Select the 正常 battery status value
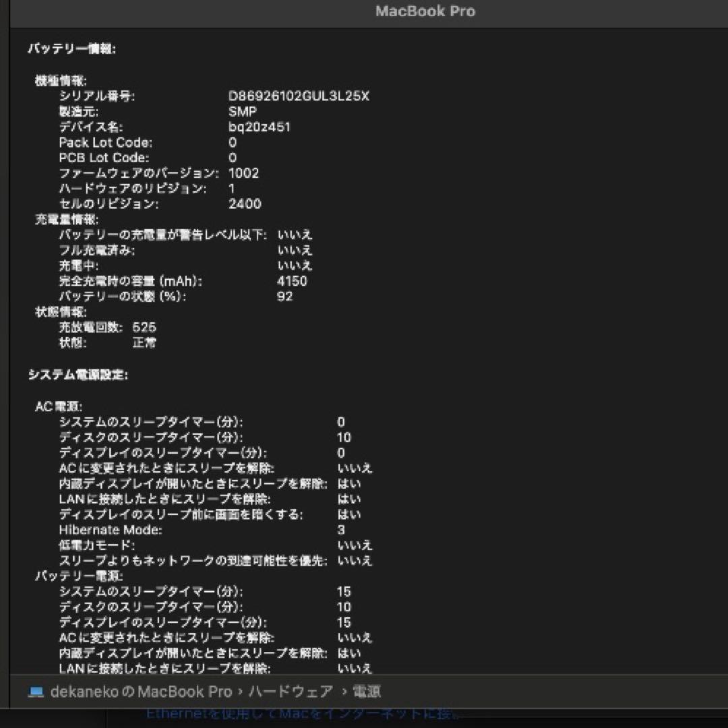The image size is (728, 728). tap(144, 342)
